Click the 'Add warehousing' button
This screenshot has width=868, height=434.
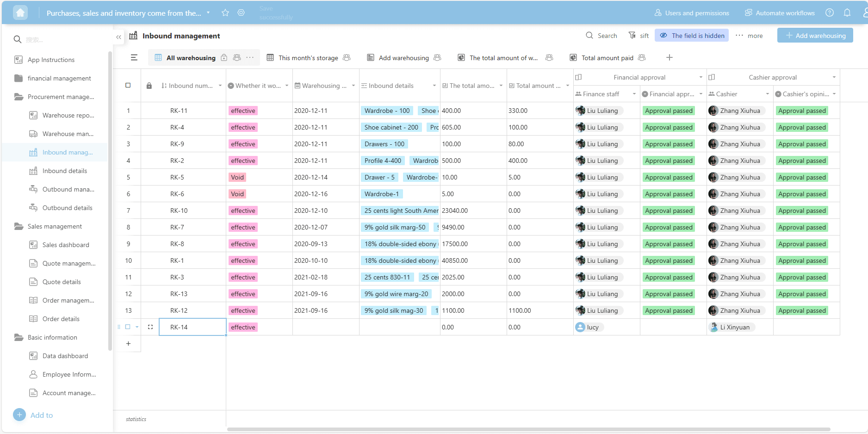(815, 36)
